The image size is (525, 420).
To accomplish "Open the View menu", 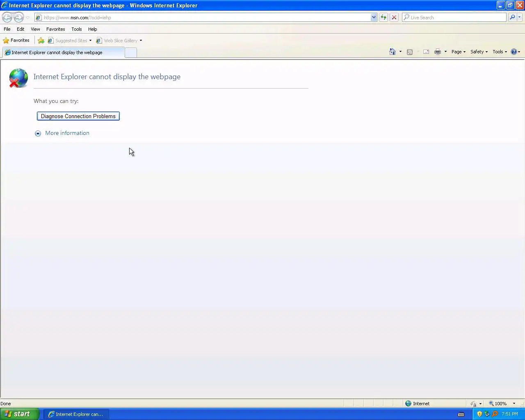I will (35, 29).
